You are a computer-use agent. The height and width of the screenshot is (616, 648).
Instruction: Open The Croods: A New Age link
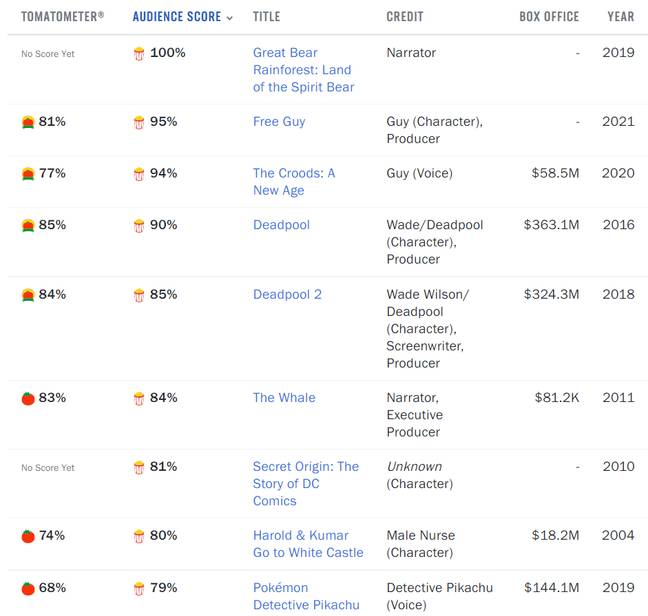[x=294, y=182]
